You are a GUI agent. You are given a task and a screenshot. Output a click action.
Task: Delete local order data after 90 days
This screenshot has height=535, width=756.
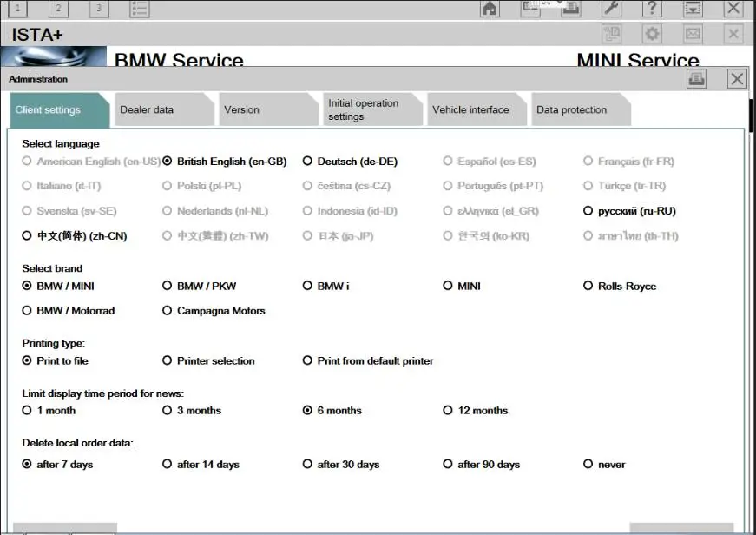point(481,464)
